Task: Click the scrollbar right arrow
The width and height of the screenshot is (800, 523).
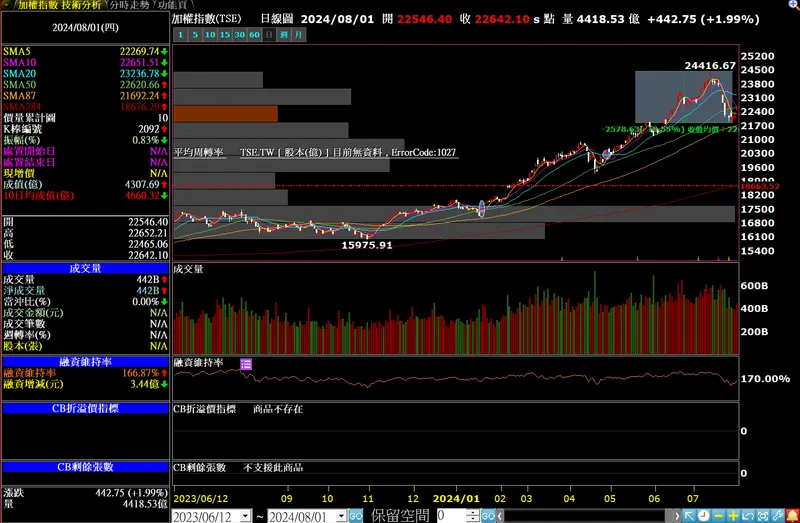Action: [x=677, y=516]
